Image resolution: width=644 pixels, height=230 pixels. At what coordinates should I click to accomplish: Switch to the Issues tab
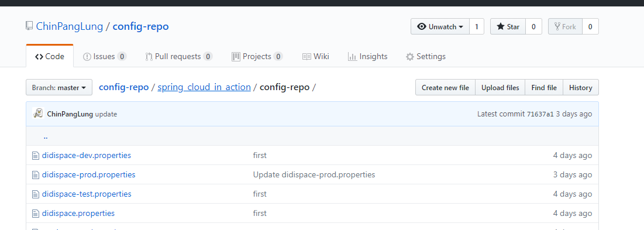pos(104,56)
